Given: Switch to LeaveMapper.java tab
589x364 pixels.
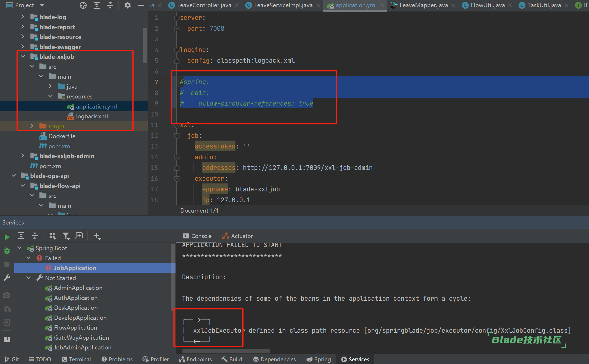Looking at the screenshot, I should (423, 5).
